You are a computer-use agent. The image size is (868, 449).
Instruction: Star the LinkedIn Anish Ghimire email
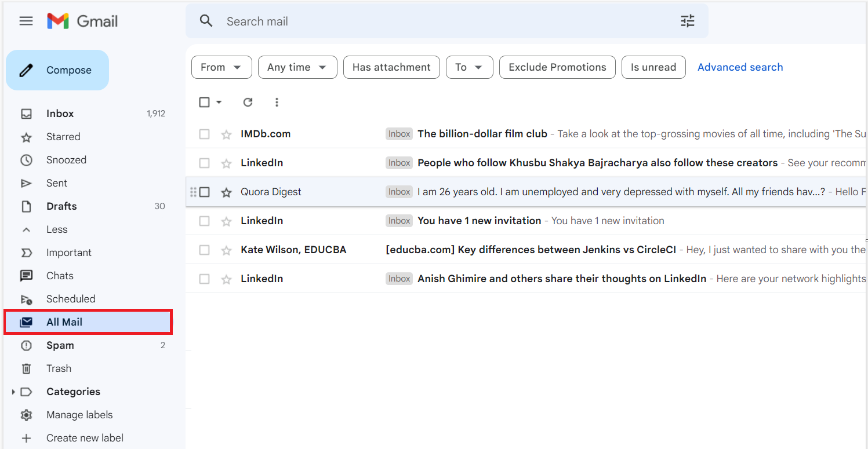tap(226, 279)
